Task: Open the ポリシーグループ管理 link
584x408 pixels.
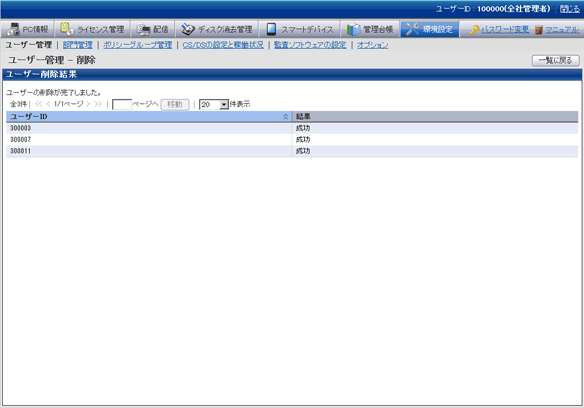Action: click(x=137, y=45)
